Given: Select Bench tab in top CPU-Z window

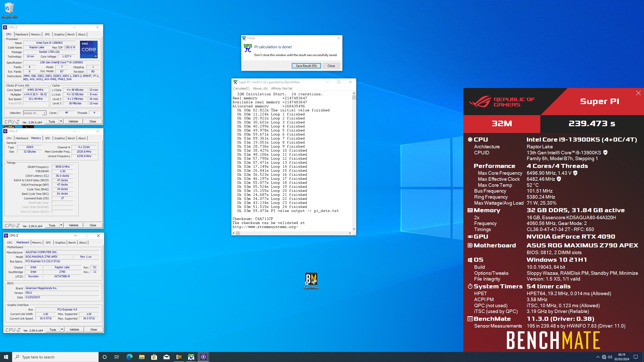Looking at the screenshot, I should (x=71, y=34).
